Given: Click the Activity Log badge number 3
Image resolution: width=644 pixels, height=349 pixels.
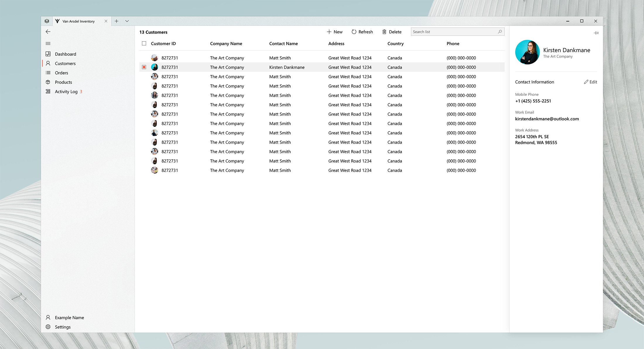Looking at the screenshot, I should (81, 91).
